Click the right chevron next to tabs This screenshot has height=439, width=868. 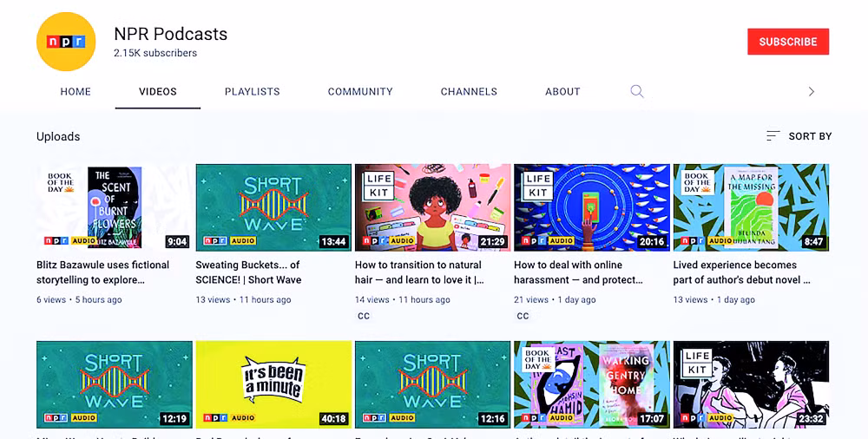click(x=811, y=91)
